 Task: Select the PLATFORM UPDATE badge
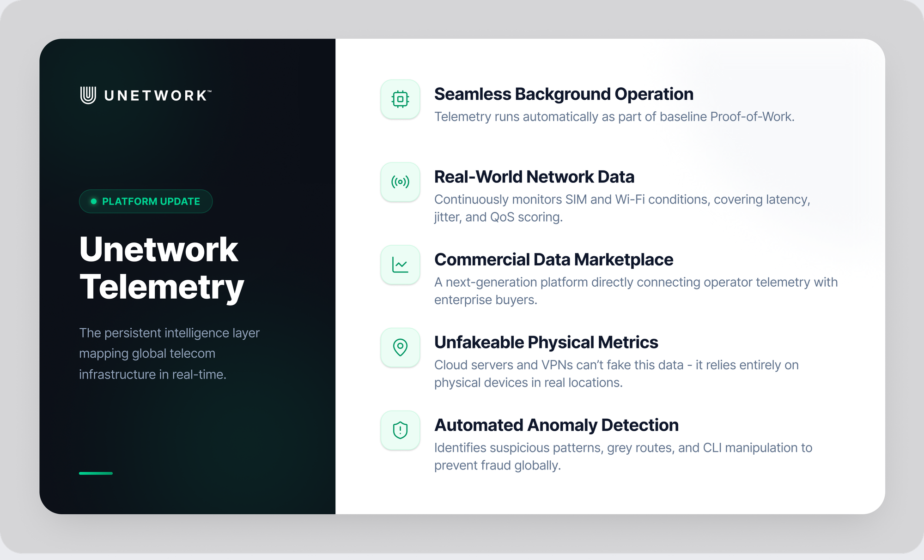click(x=146, y=201)
